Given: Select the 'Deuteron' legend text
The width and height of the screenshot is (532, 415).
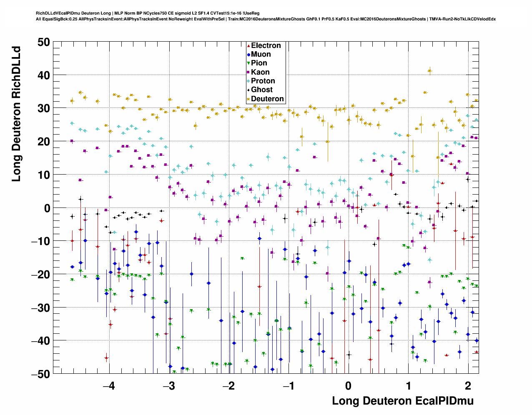Looking at the screenshot, I should tap(267, 99).
